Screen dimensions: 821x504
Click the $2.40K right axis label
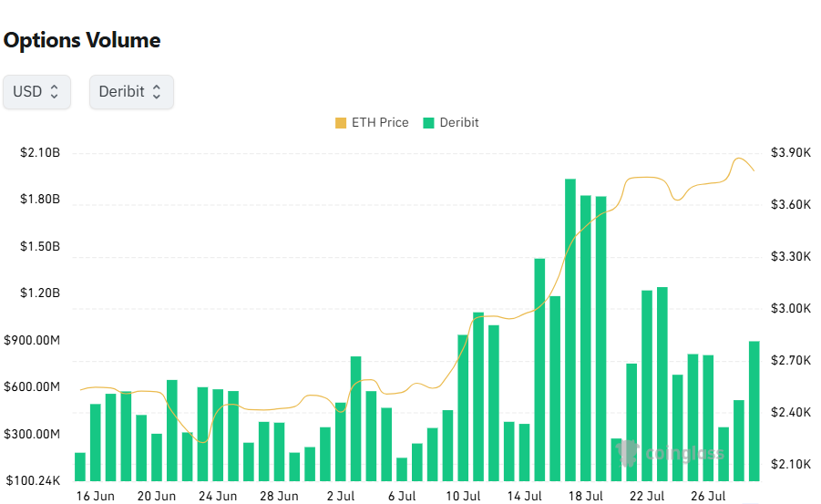coord(791,412)
